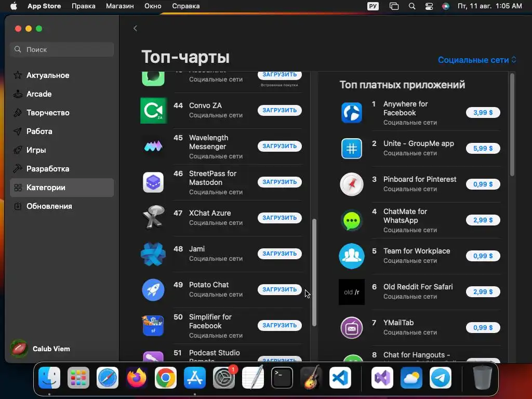Focus the Поиск search field
The width and height of the screenshot is (532, 399).
pos(62,49)
